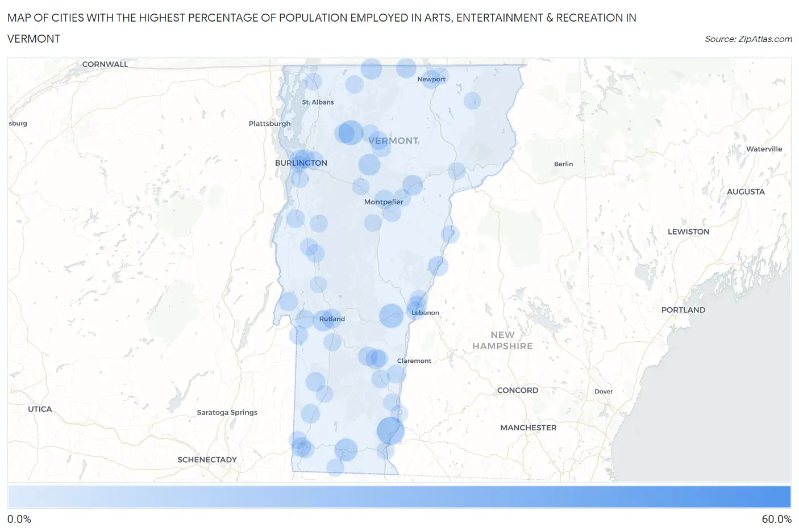The height and width of the screenshot is (532, 799).
Task: Click the Montpelier city label
Action: 384,202
